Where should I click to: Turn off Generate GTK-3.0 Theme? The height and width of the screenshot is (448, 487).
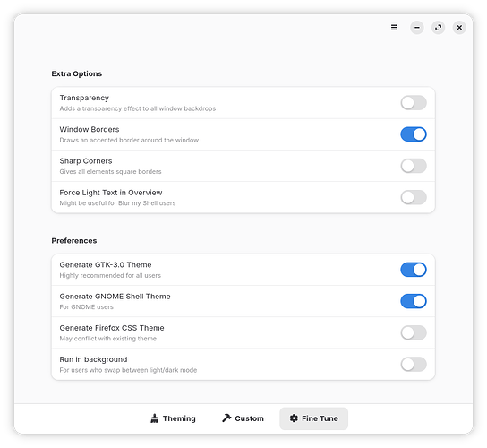pyautogui.click(x=414, y=270)
